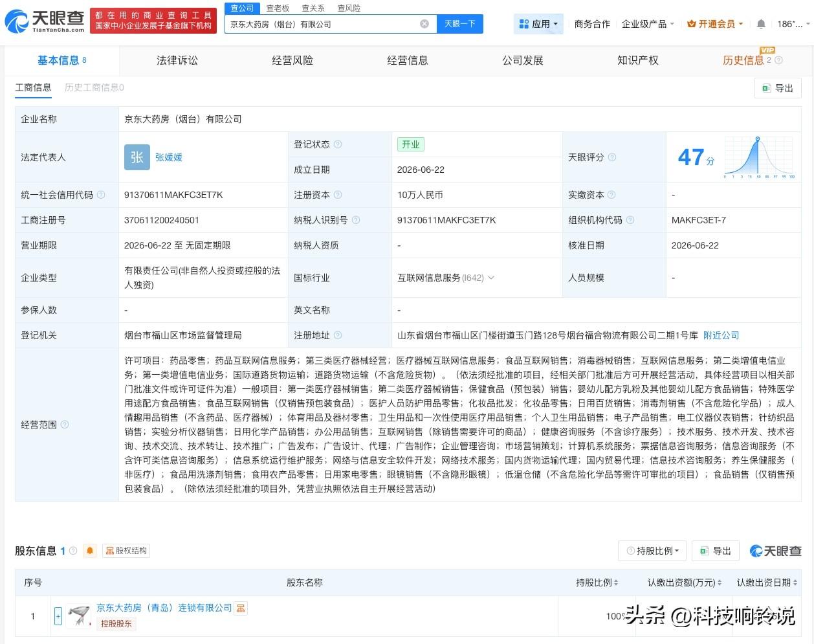Switch to the 历史工商信息 sub-tab
Image resolution: width=814 pixels, height=644 pixels.
pos(94,87)
